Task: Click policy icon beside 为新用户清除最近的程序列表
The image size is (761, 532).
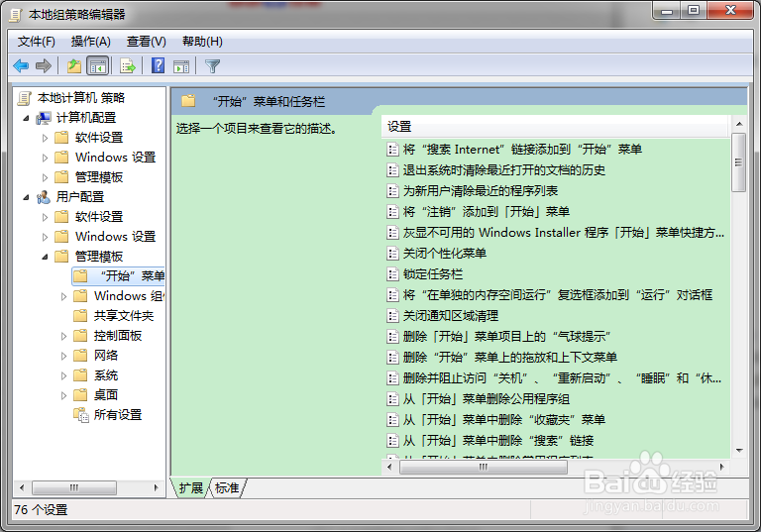Action: coord(392,191)
